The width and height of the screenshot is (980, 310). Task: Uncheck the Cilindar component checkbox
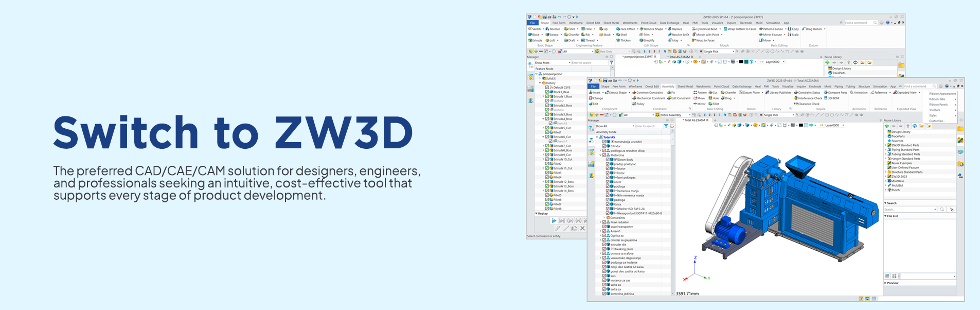coord(604,146)
